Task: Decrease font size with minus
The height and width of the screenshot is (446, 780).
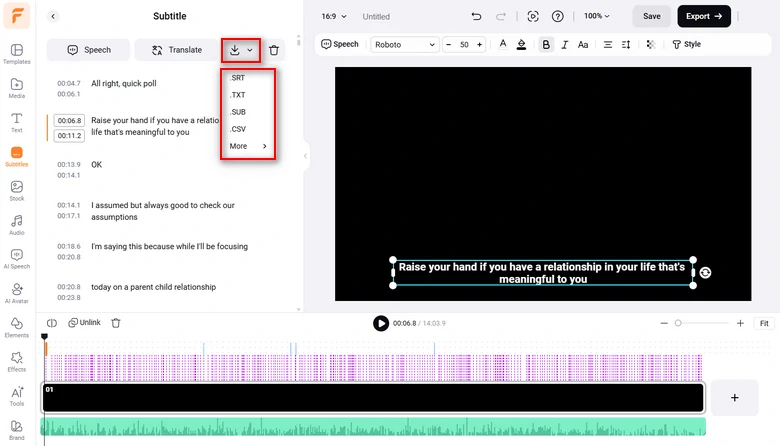Action: point(449,44)
